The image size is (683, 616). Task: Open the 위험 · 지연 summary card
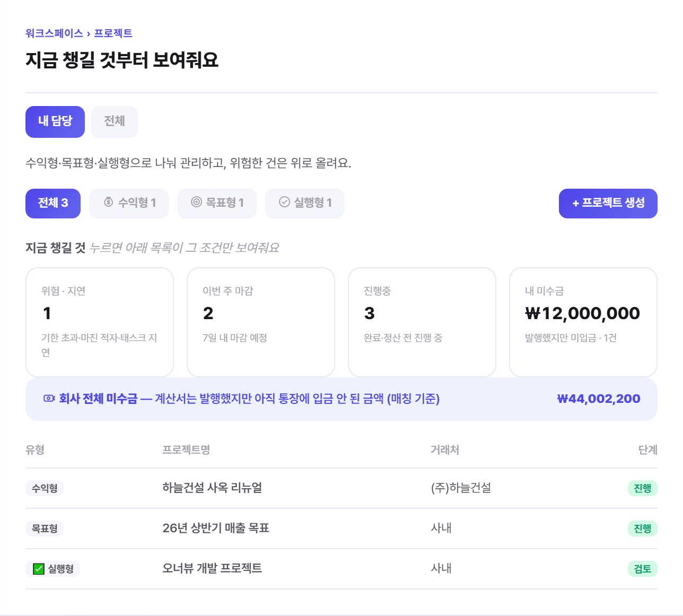point(100,322)
